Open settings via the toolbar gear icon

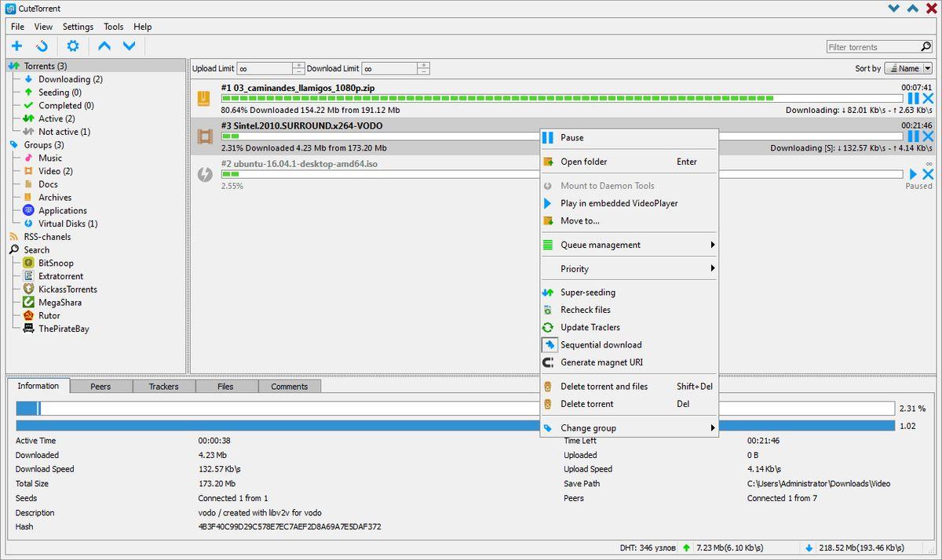click(x=73, y=46)
